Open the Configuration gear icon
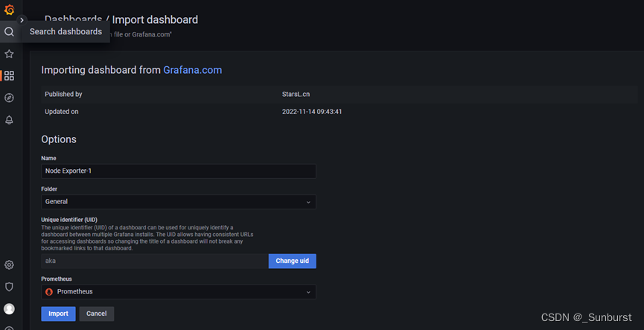The image size is (644, 330). (x=9, y=264)
